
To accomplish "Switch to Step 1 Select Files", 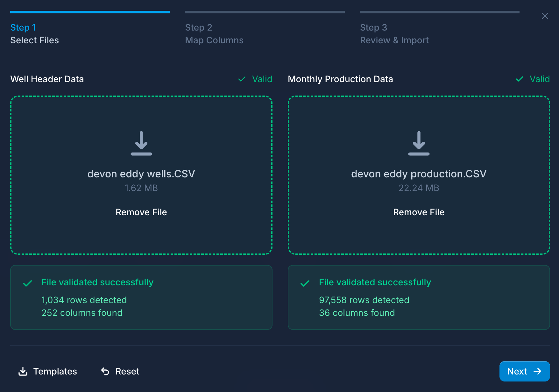I will coord(34,34).
